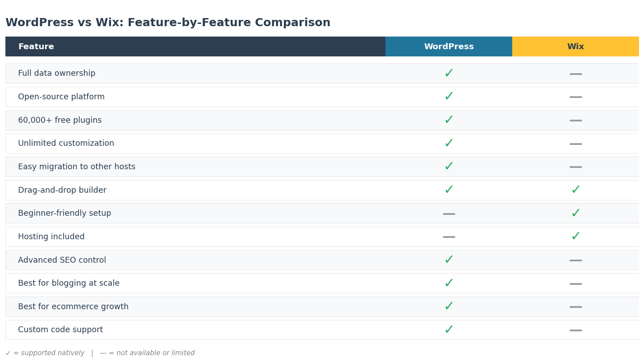This screenshot has height=362, width=644.
Task: Click the WordPress checkmark for Unlimited customization
Action: 449,144
